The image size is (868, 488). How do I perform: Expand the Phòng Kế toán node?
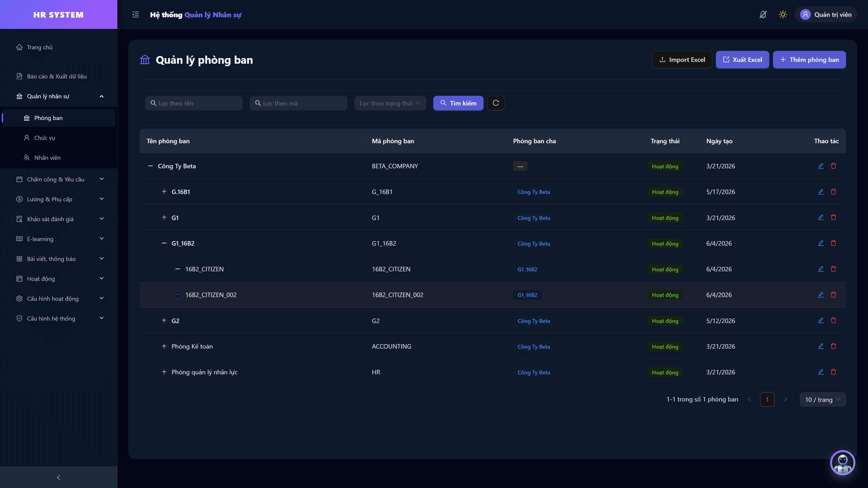coord(164,346)
